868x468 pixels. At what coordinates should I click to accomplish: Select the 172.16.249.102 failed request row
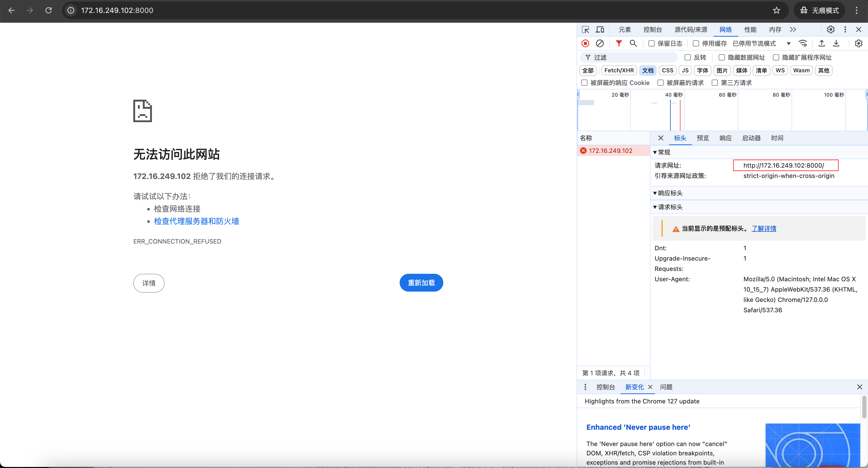pos(613,151)
